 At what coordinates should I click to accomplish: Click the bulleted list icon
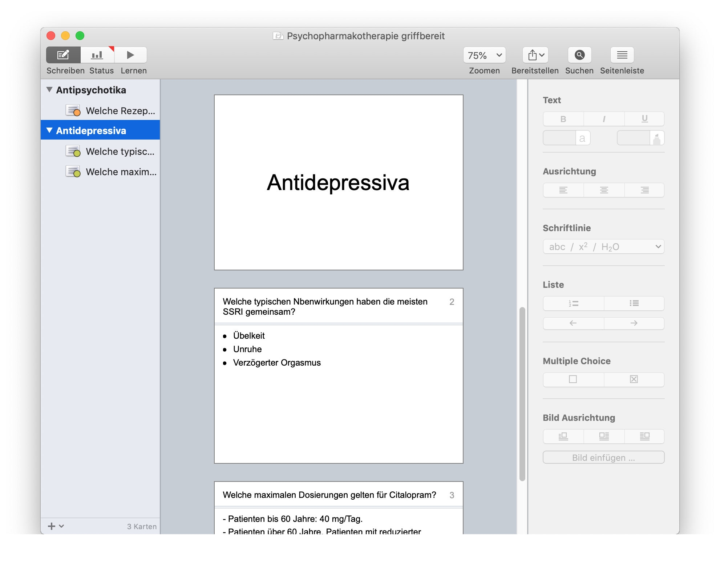point(634,303)
